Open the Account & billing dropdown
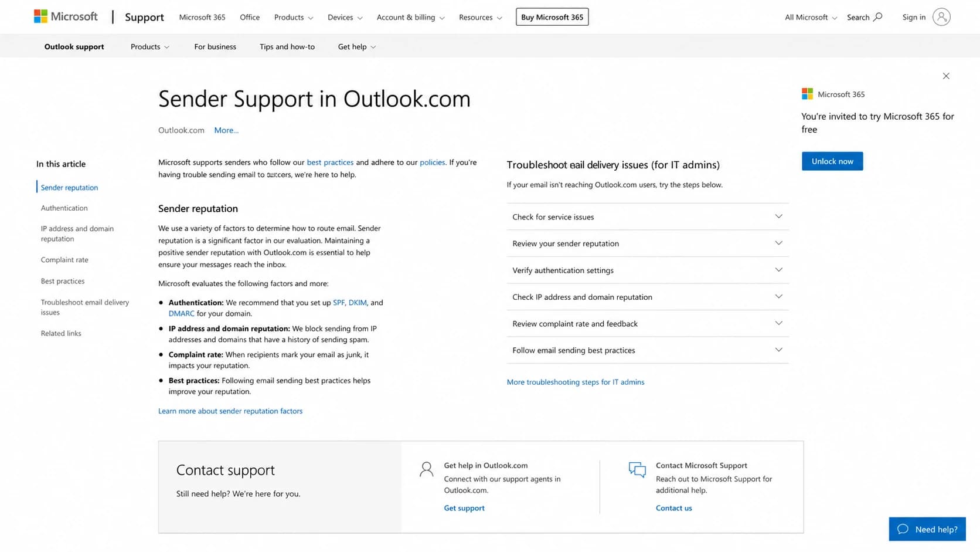The image size is (980, 552). 410,17
